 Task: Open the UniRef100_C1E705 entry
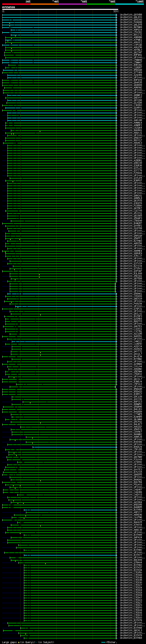coord(131,211)
